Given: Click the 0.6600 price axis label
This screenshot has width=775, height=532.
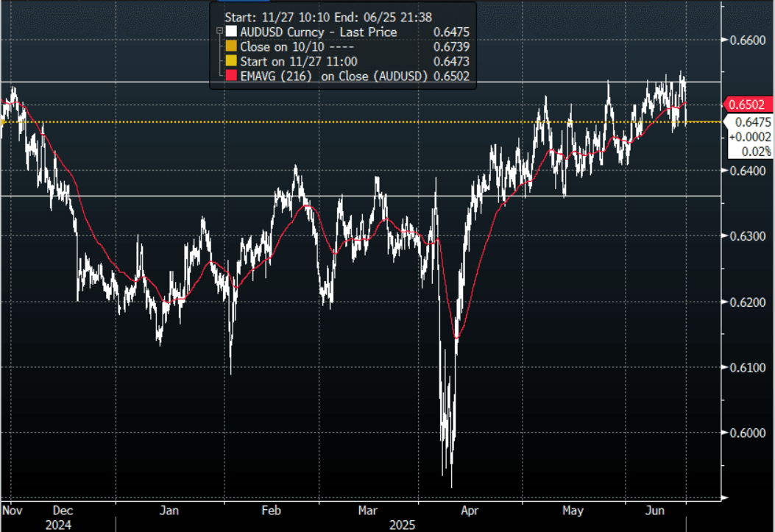Looking at the screenshot, I should click(x=748, y=40).
